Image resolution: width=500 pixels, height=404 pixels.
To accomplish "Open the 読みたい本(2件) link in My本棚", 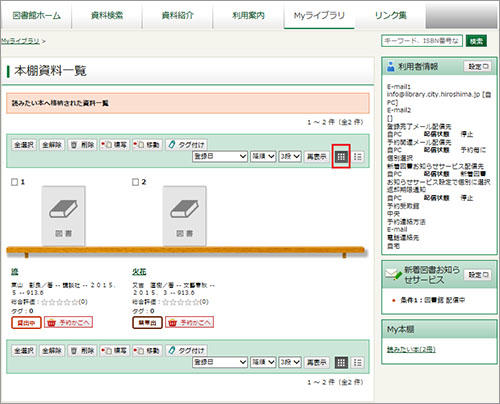I will (x=411, y=349).
